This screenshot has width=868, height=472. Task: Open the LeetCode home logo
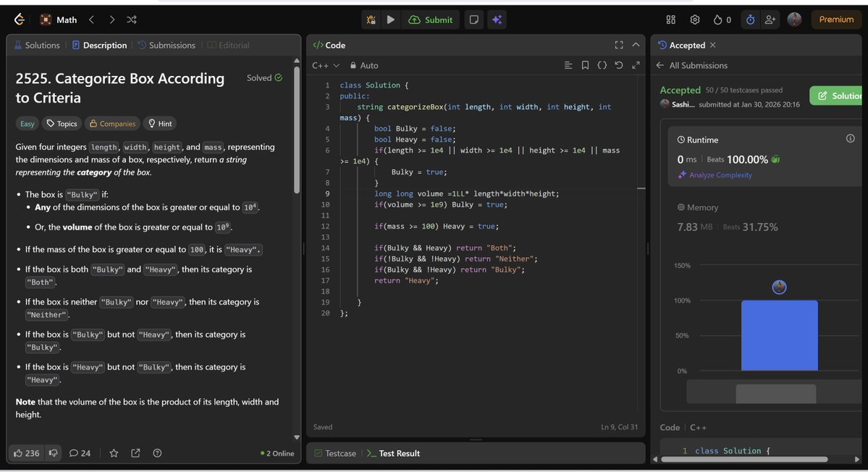point(20,20)
